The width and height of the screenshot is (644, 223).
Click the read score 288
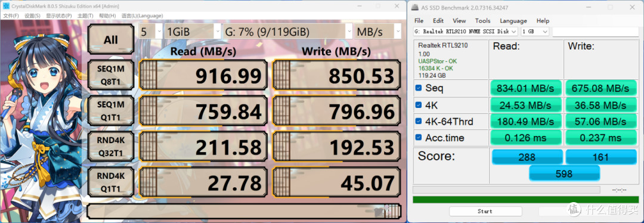click(x=527, y=157)
